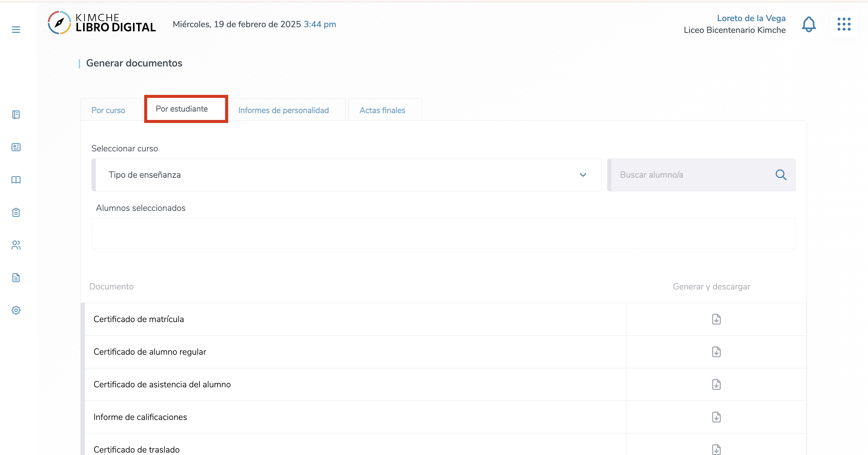The width and height of the screenshot is (868, 455).
Task: Download the Informe de calificaciones
Action: point(716,417)
